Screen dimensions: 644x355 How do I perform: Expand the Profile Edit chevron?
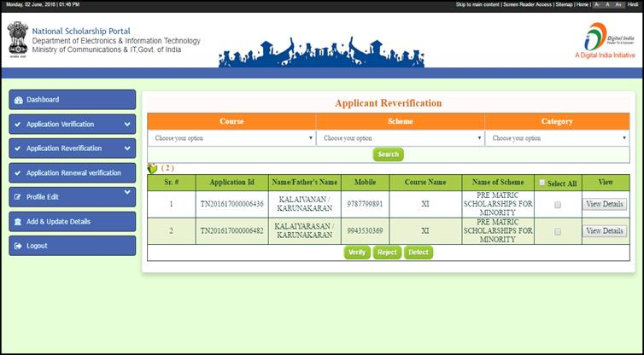tap(127, 192)
